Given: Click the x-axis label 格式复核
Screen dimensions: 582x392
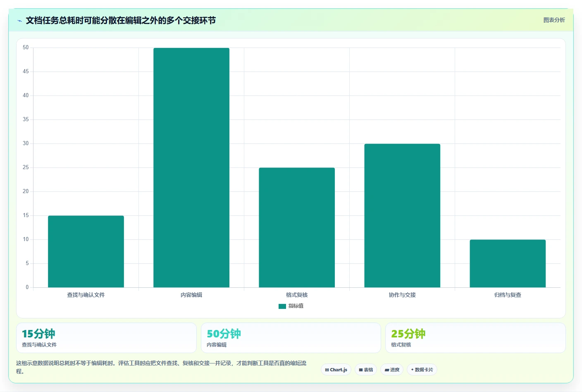Looking at the screenshot, I should pyautogui.click(x=297, y=295).
